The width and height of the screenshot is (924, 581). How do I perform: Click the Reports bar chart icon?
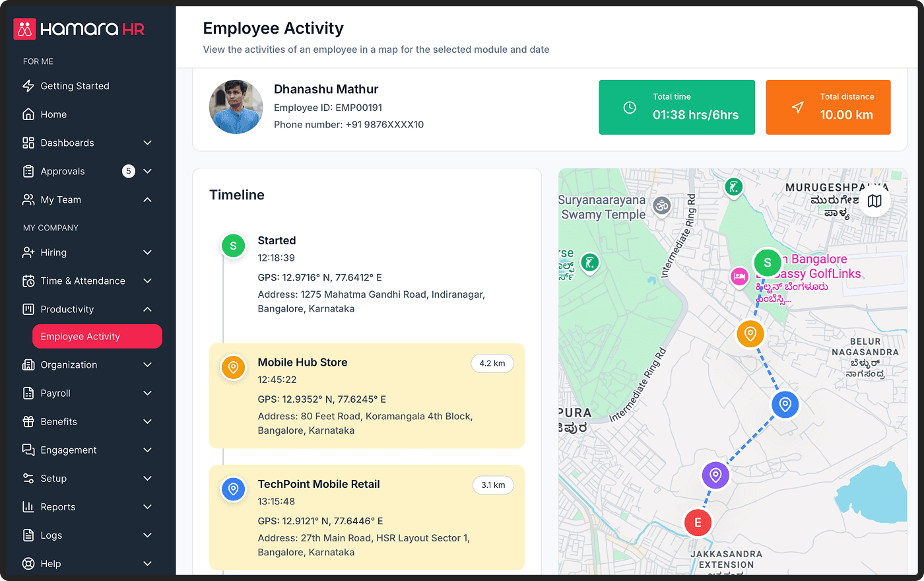[x=28, y=506]
